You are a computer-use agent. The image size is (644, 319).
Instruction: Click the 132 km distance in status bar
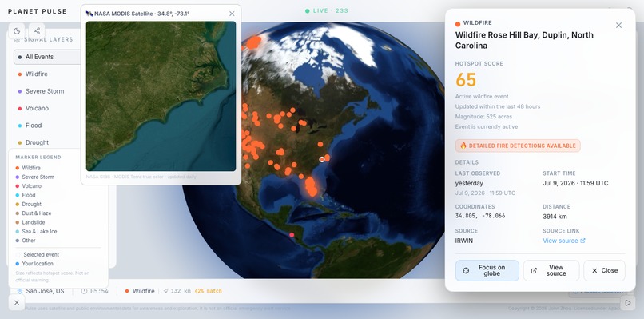(181, 291)
